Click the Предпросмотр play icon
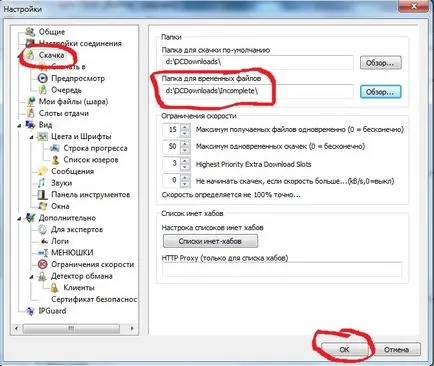The image size is (434, 366). [43, 78]
